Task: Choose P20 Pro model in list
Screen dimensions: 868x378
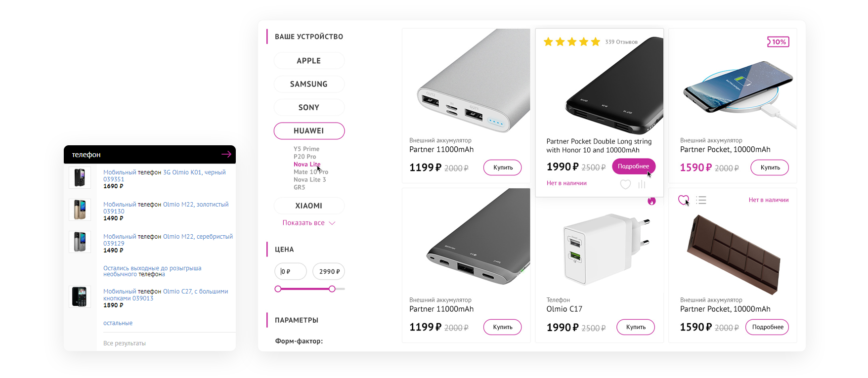Action: [x=305, y=157]
